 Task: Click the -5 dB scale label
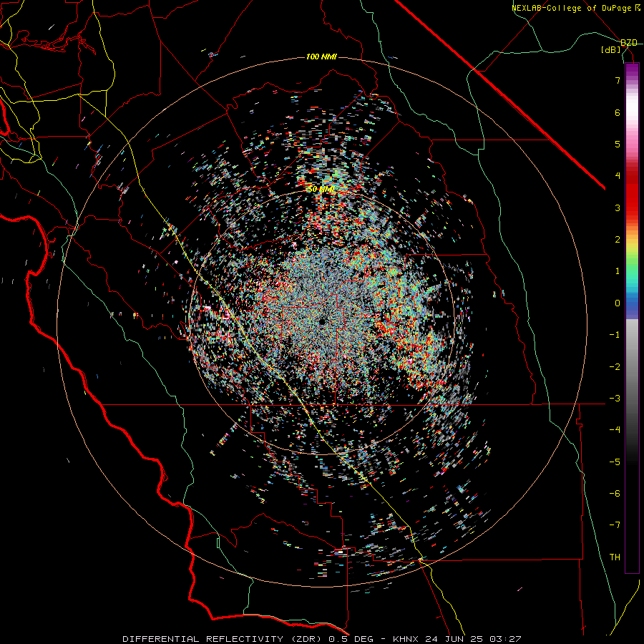point(615,462)
